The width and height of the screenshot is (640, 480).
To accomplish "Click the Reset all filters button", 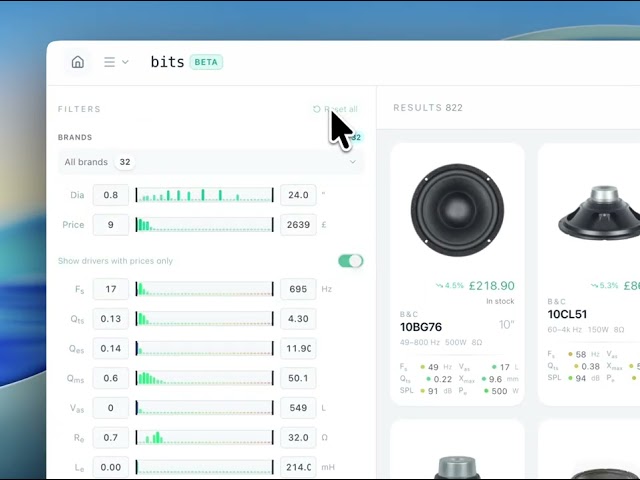I will click(x=335, y=109).
